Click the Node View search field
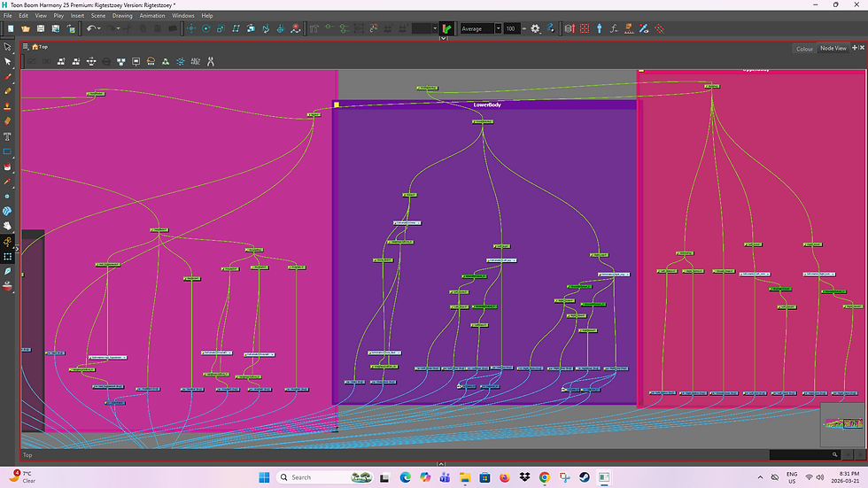Viewport: 868px width, 488px height. [x=804, y=454]
